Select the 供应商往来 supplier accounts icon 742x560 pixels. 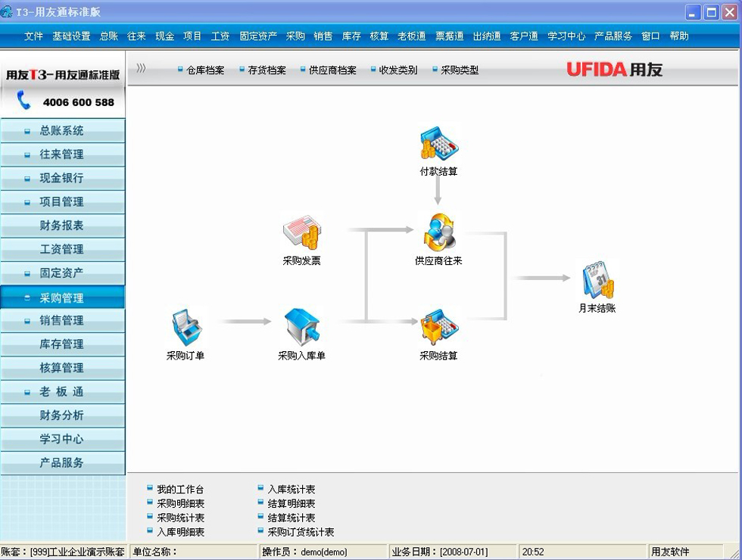[x=438, y=233]
